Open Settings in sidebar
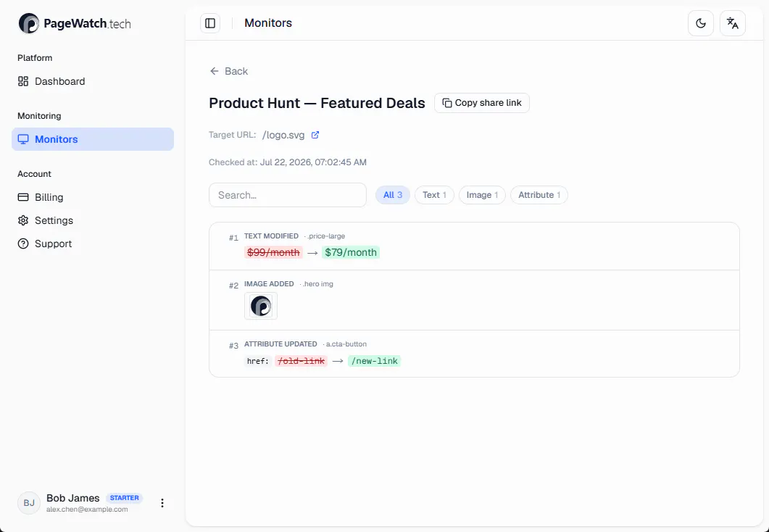The height and width of the screenshot is (532, 769). coord(93,220)
